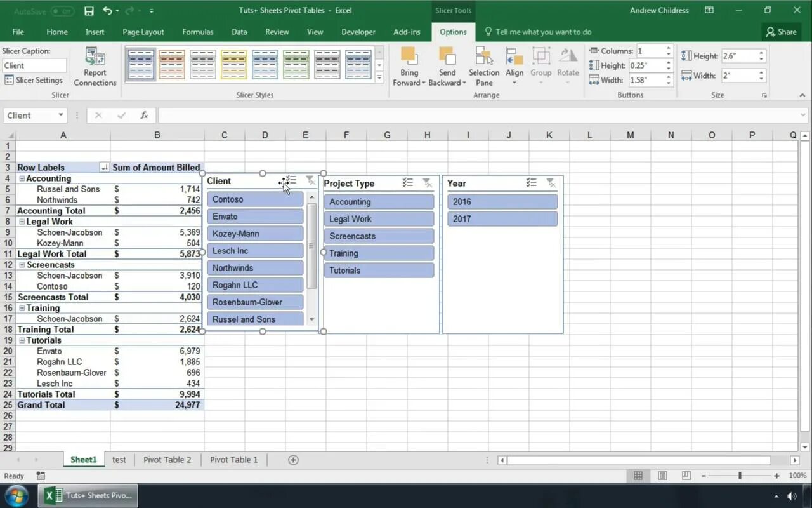Switch to Pivot Table 2 sheet

click(167, 460)
